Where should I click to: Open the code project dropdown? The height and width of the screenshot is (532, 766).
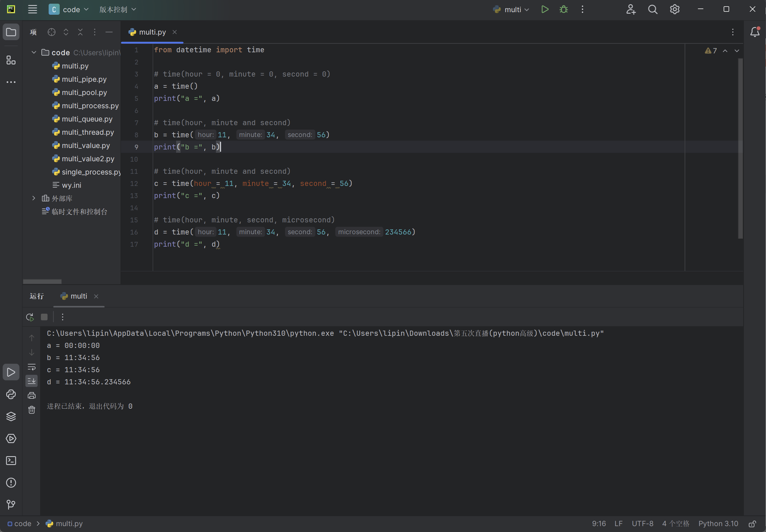(69, 10)
